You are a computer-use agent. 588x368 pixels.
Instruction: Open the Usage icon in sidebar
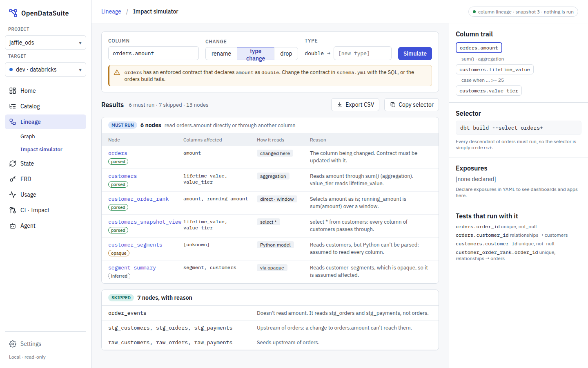[13, 195]
